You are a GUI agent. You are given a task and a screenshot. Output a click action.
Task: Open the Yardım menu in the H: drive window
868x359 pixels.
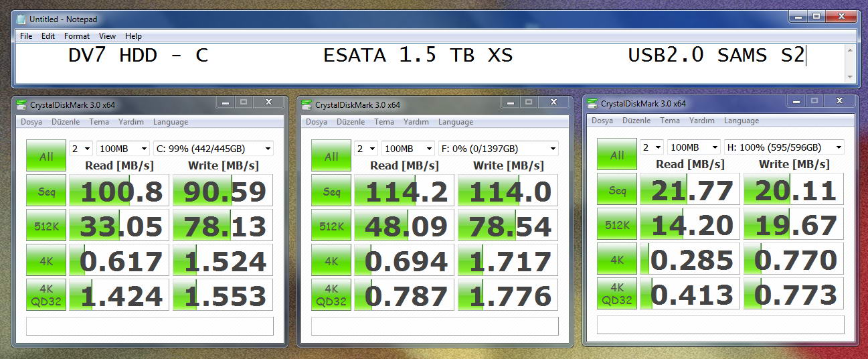(x=702, y=121)
